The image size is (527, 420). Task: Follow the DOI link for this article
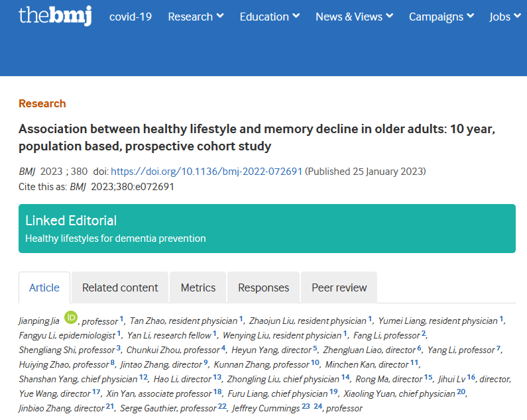pyautogui.click(x=206, y=172)
